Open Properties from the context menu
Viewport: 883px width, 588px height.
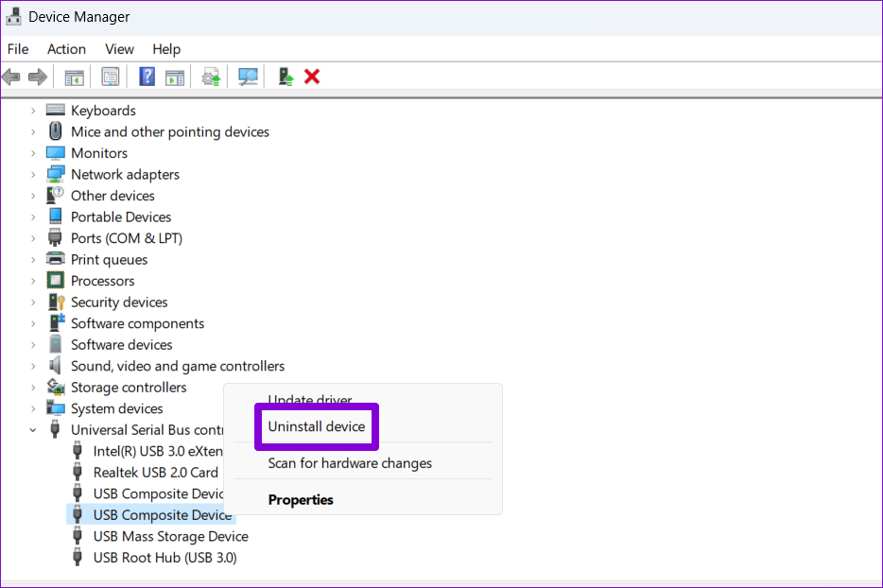(301, 500)
